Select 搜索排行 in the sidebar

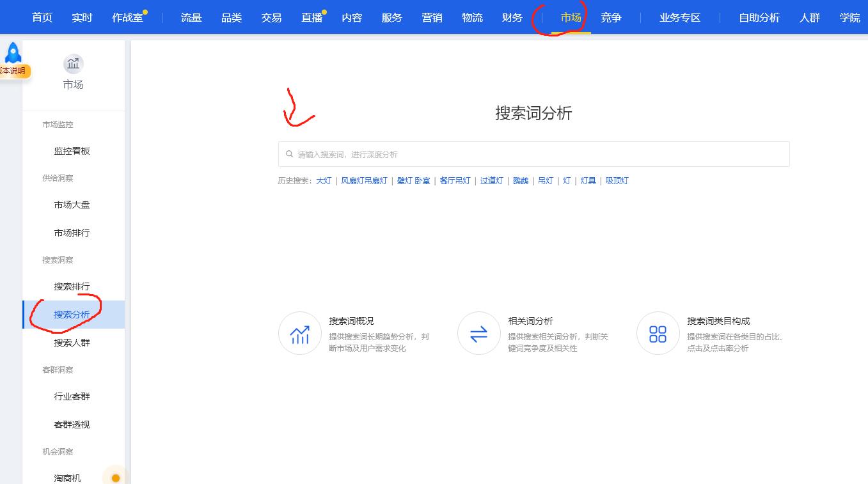pyautogui.click(x=72, y=286)
